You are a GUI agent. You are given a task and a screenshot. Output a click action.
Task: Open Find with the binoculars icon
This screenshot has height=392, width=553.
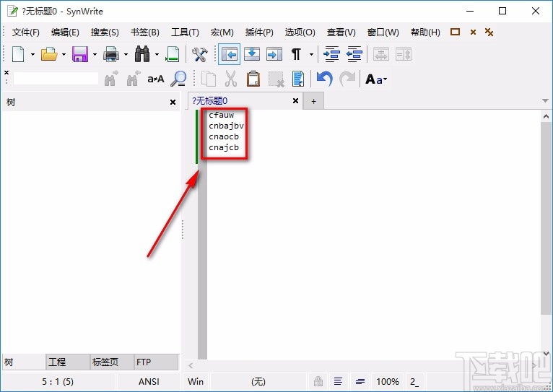pyautogui.click(x=142, y=54)
